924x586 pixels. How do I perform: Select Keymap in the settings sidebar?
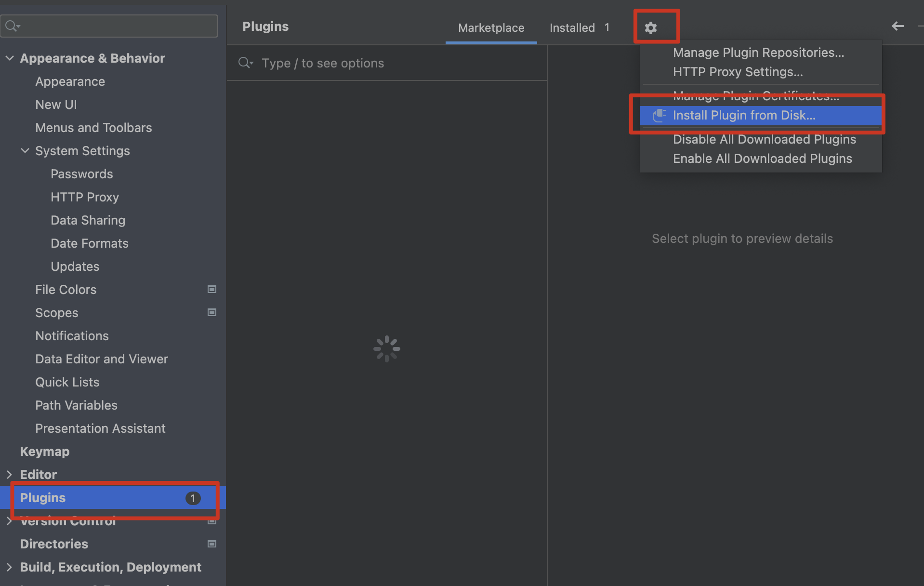pyautogui.click(x=45, y=452)
